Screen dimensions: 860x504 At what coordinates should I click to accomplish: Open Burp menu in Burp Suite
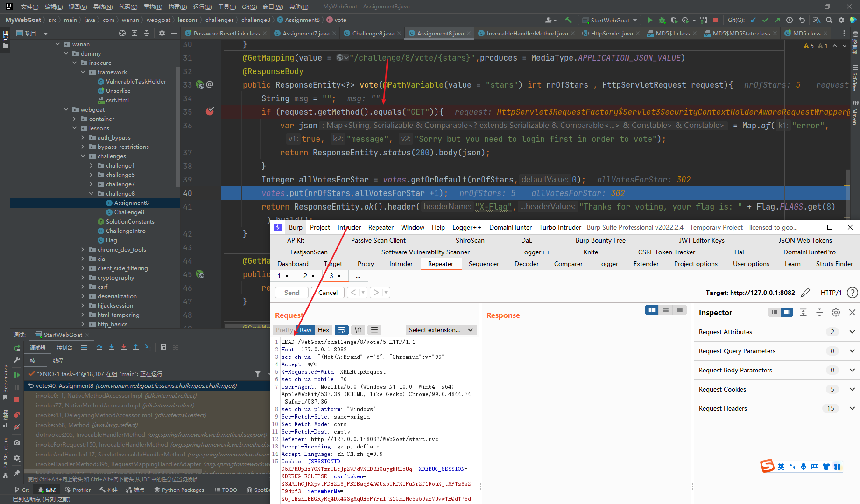[296, 227]
